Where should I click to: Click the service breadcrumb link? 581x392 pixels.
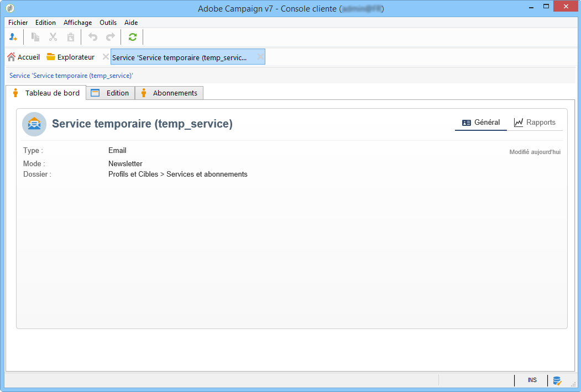[x=71, y=76]
